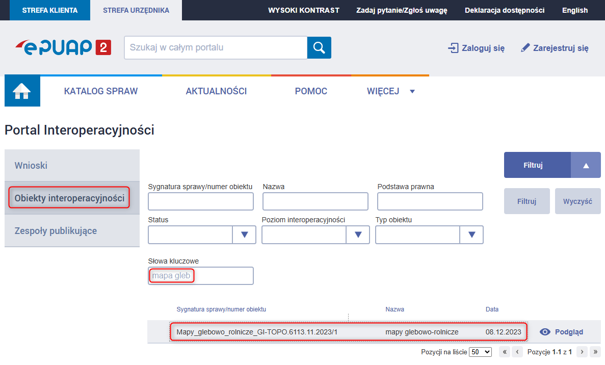Viewport: 605px width, 365px height.
Task: Collapse filter panel with the up arrow
Action: coord(586,165)
